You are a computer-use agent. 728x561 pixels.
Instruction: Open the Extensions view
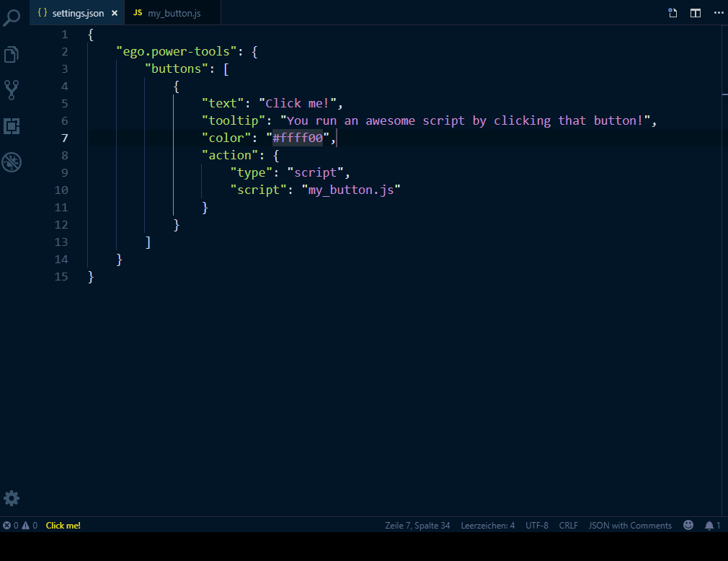tap(12, 126)
